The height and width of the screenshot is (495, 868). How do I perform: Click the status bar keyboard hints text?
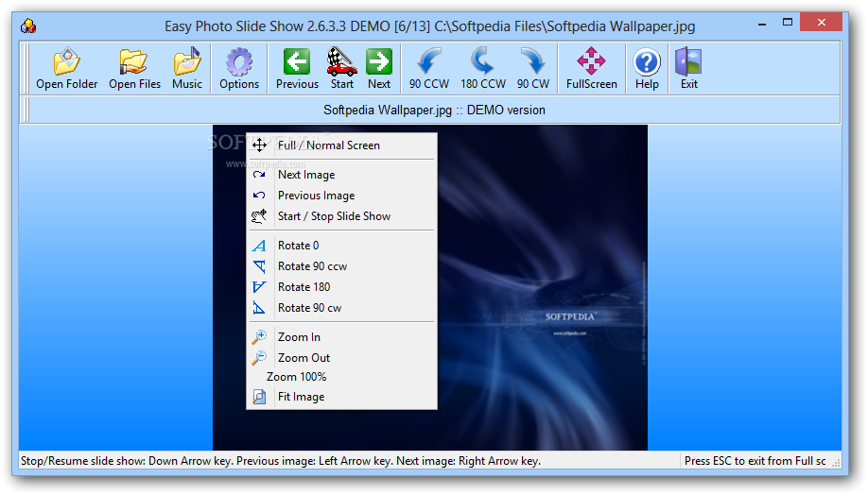(281, 461)
